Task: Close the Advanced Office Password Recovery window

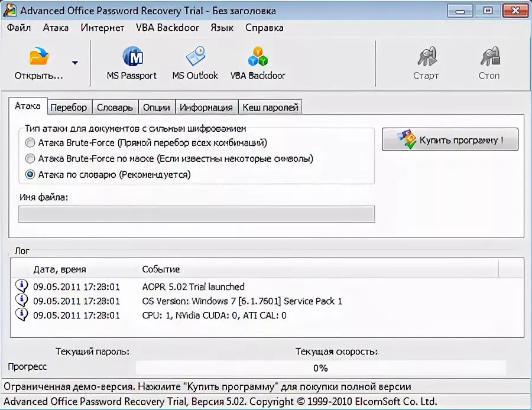Action: click(515, 11)
